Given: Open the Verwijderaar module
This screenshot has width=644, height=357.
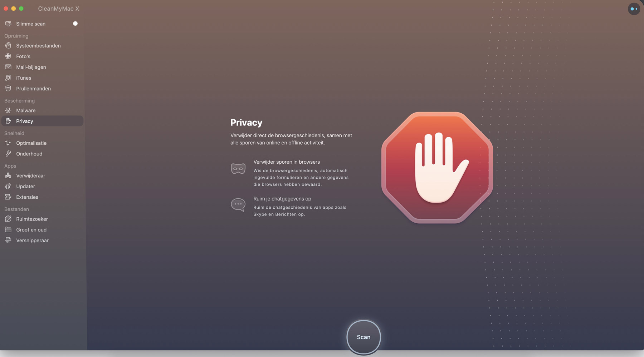Looking at the screenshot, I should coord(42,175).
